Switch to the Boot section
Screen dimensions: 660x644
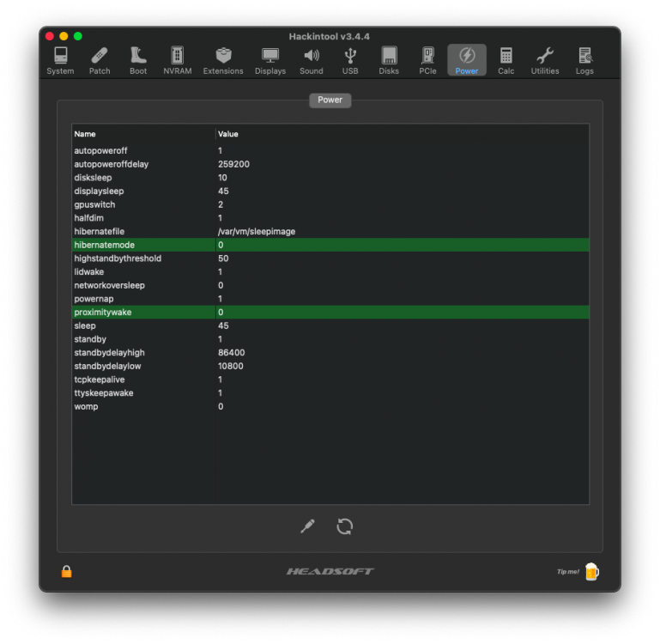point(138,60)
